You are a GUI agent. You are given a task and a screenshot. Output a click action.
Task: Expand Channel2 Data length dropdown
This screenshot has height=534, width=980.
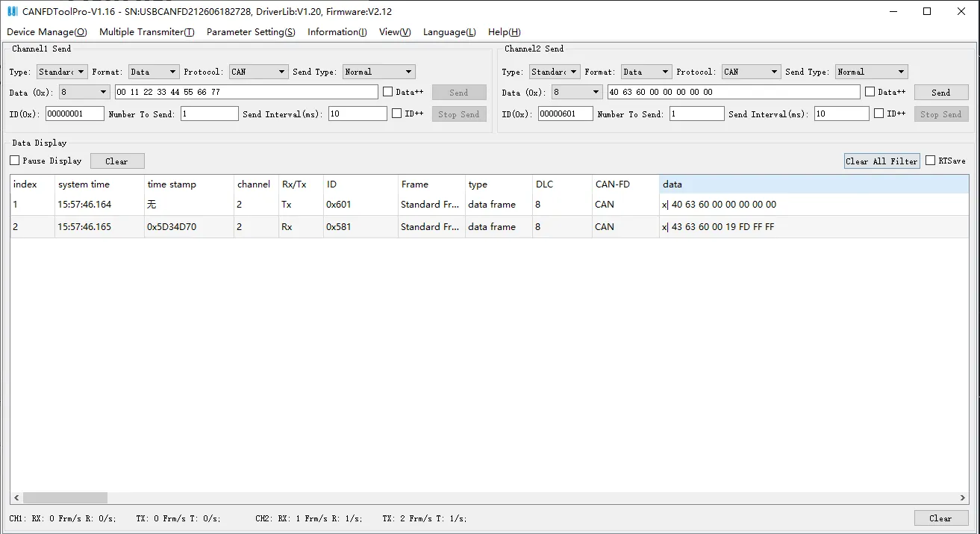point(577,92)
